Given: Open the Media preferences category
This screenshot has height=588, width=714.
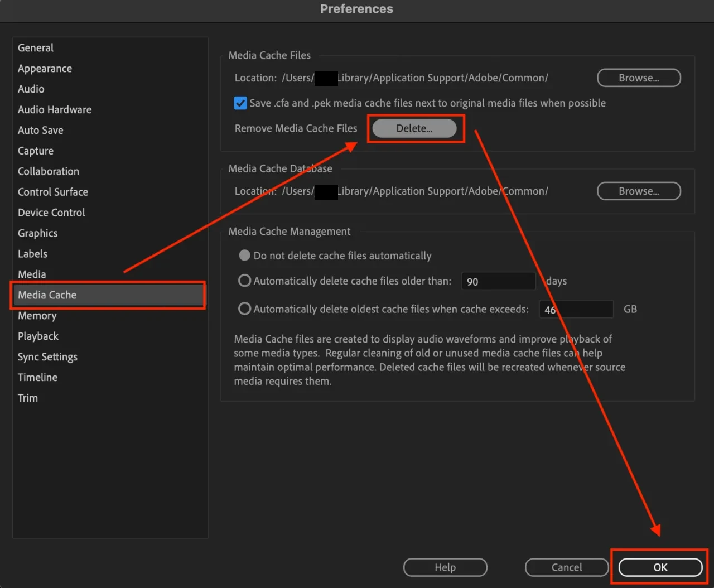Looking at the screenshot, I should click(32, 275).
